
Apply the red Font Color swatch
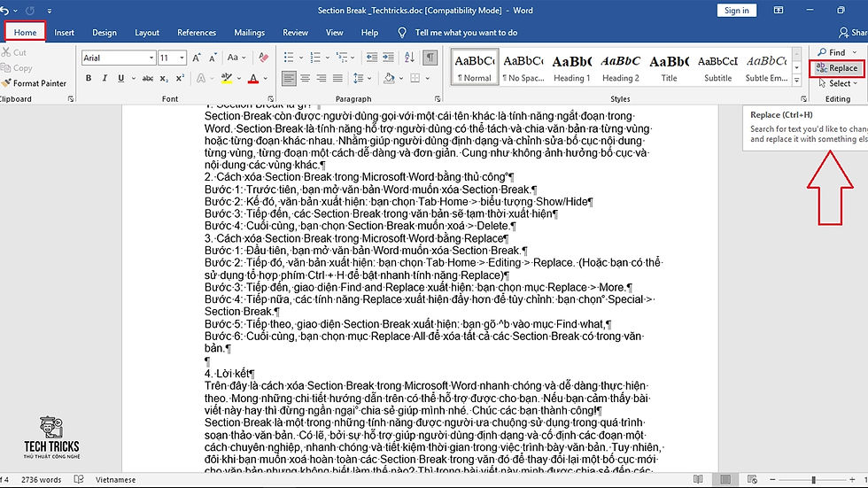253,79
